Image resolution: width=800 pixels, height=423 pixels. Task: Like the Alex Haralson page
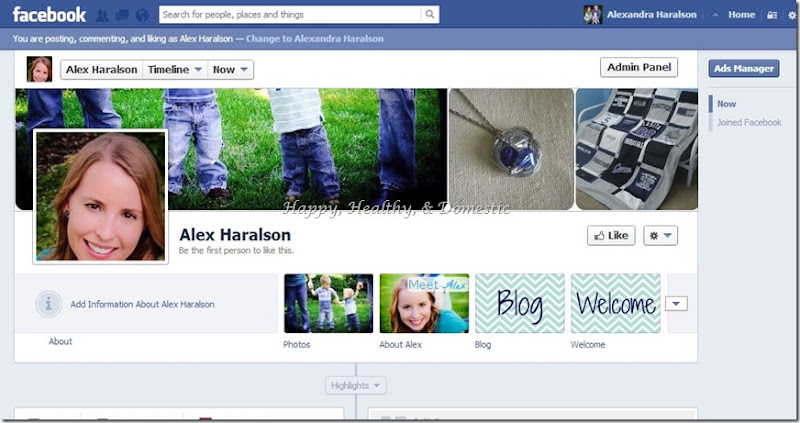pyautogui.click(x=611, y=235)
